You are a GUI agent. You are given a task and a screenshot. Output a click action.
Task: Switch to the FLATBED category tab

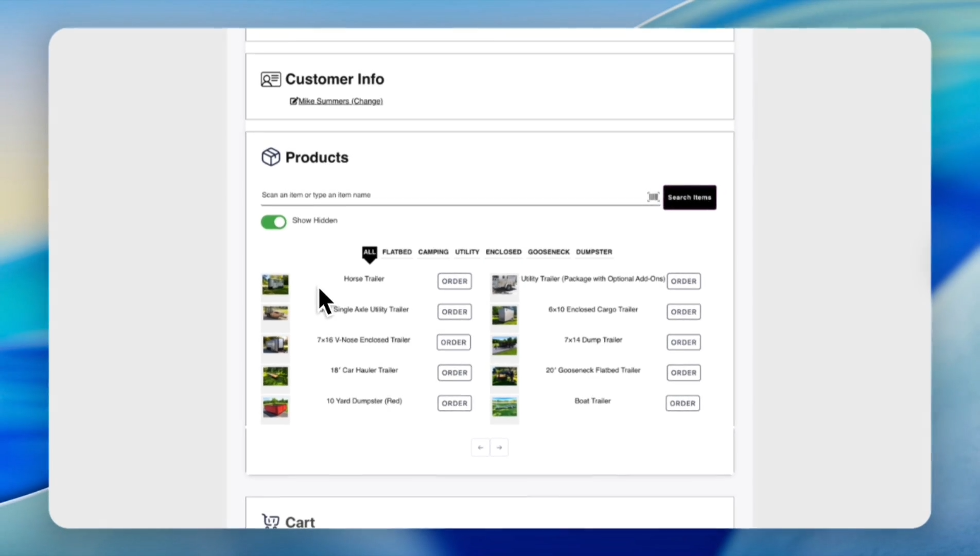397,252
